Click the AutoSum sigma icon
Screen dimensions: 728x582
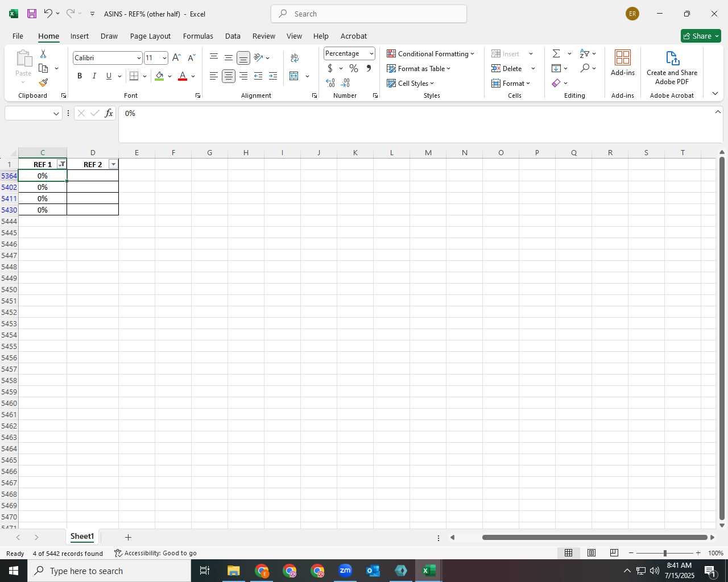556,53
